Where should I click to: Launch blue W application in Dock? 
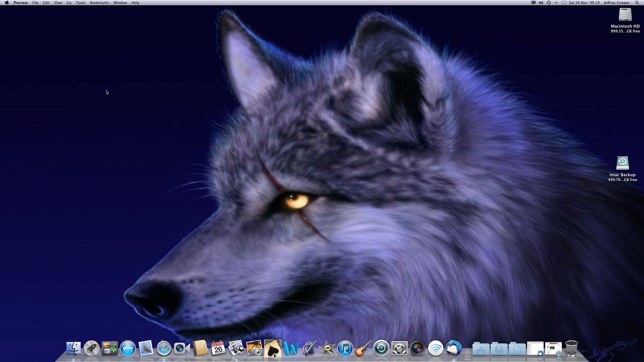coord(291,348)
